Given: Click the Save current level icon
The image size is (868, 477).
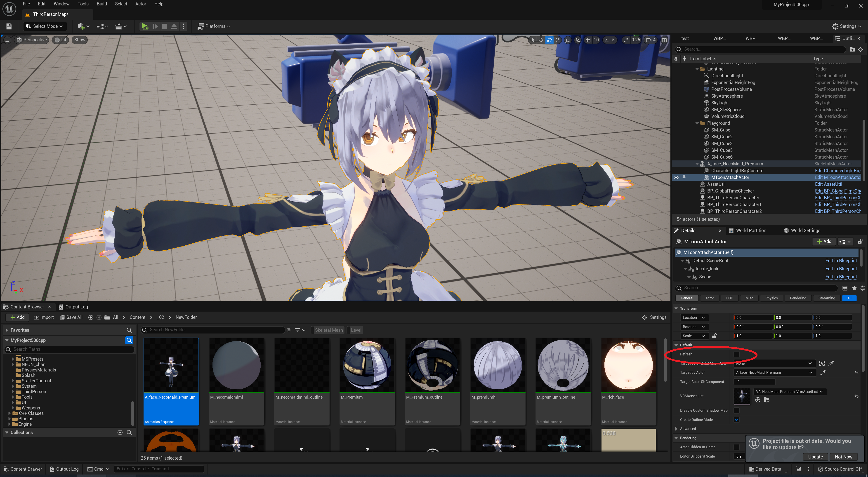Looking at the screenshot, I should click(x=9, y=26).
